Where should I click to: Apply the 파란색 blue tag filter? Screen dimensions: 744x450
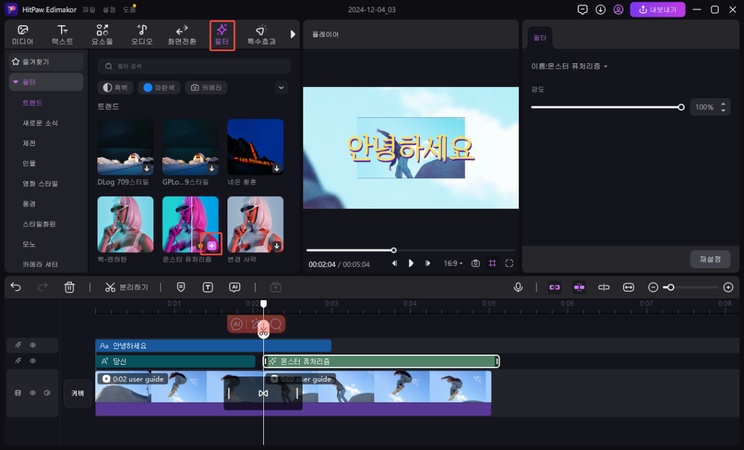[x=159, y=87]
